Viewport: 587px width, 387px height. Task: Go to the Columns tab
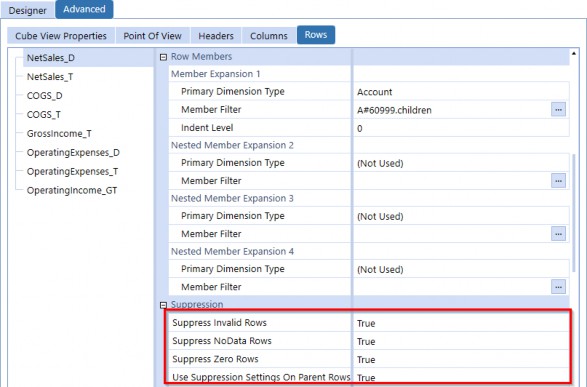269,36
